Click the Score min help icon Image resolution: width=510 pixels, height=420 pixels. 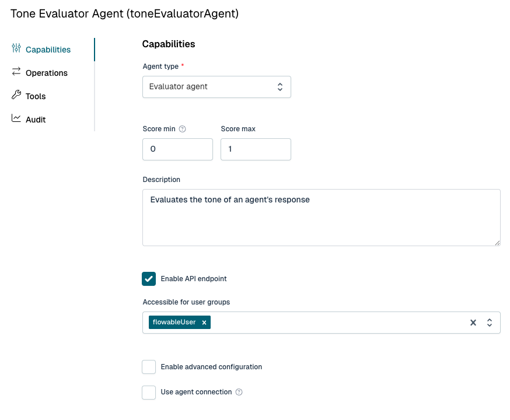(x=183, y=129)
